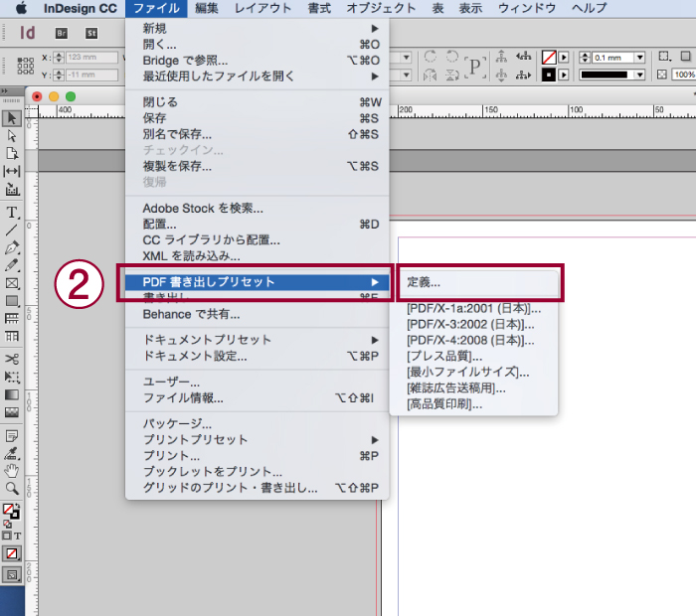Toggle the Apply None button in toolbox
The height and width of the screenshot is (616, 696).
12,553
